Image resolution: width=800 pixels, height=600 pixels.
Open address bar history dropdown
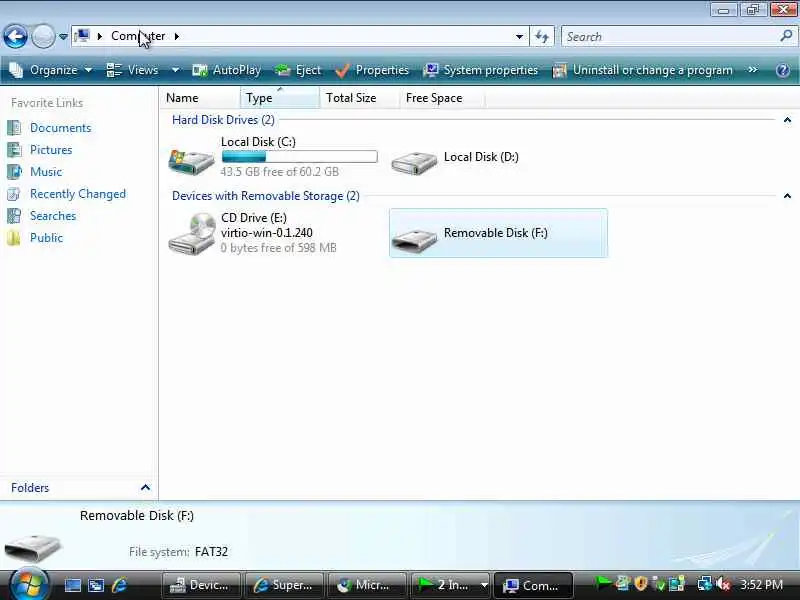[x=519, y=37]
